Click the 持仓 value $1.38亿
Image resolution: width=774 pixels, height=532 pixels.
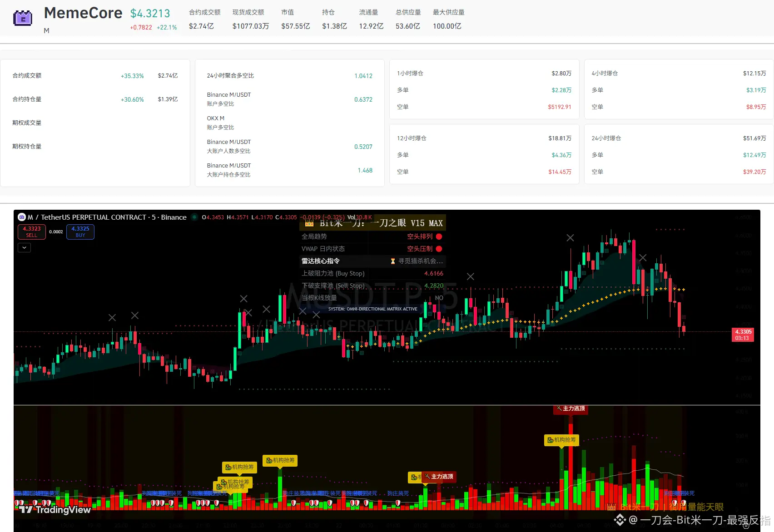(334, 26)
